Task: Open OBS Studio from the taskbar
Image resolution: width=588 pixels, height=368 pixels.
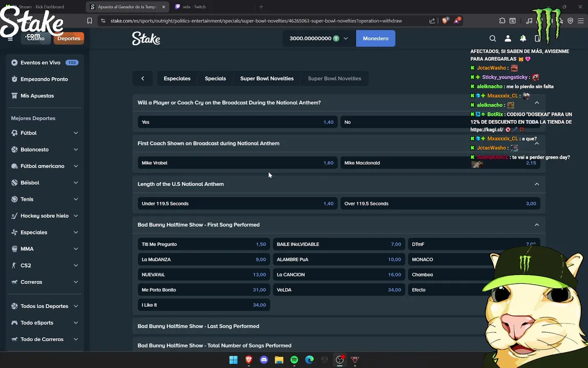Action: coord(340,360)
